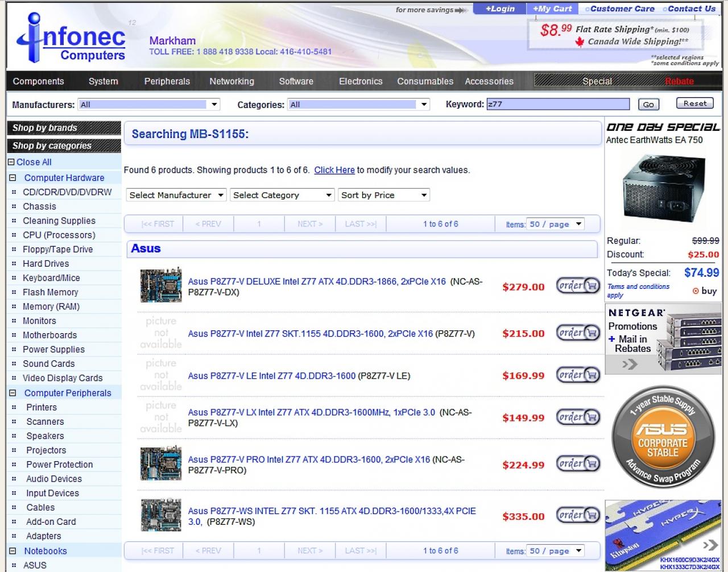The width and height of the screenshot is (728, 572).
Task: Open the Kingston HyperX memory banner
Action: point(663,535)
